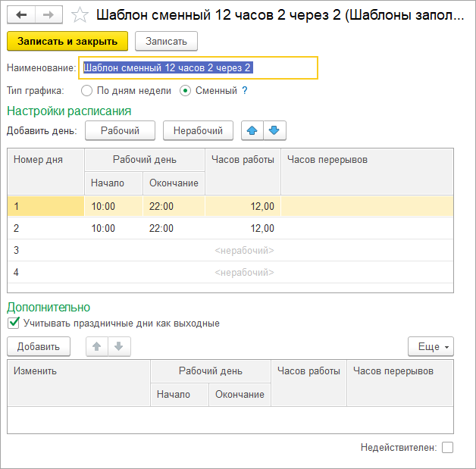Edit start time 10:00 of day 2
The width and height of the screenshot is (476, 469).
pos(114,228)
